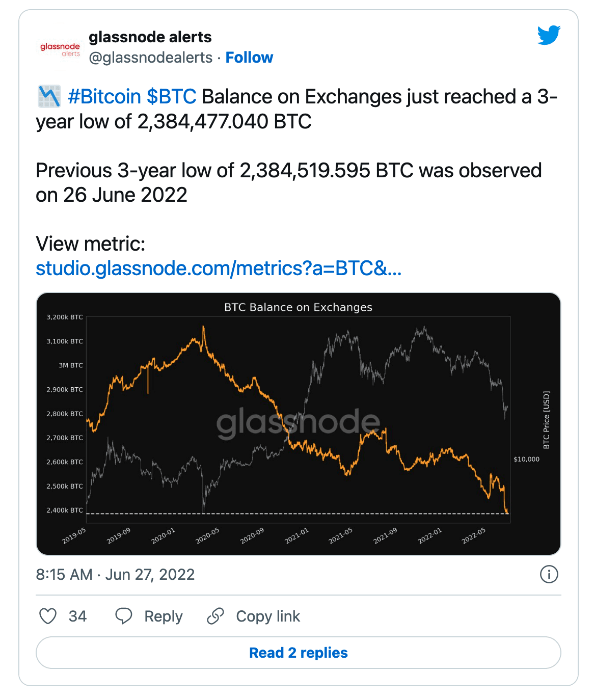Viewport: 594px width, 700px height.
Task: Click the glassnode watermark in the chart
Action: [x=298, y=423]
